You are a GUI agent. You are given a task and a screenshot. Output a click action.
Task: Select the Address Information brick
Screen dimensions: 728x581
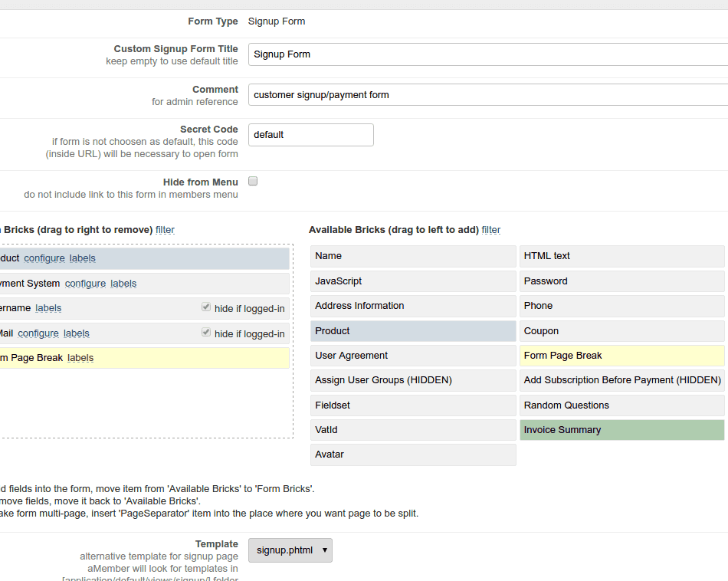point(413,306)
